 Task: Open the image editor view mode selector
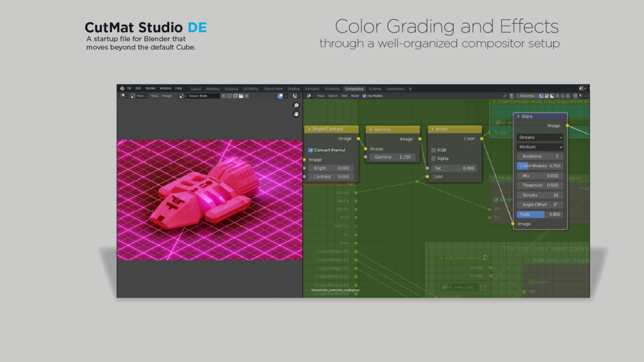pyautogui.click(x=139, y=96)
